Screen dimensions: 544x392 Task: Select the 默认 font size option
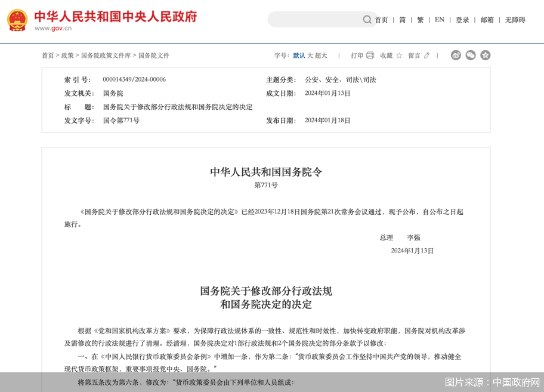pos(298,55)
